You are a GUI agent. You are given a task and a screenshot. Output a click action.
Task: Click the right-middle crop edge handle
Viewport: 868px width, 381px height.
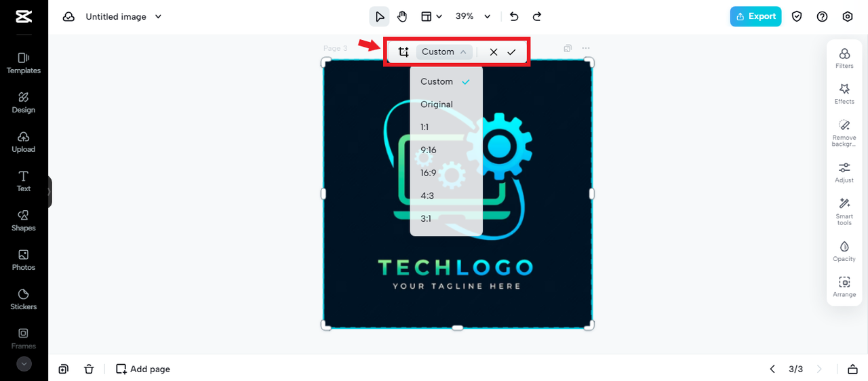point(592,194)
